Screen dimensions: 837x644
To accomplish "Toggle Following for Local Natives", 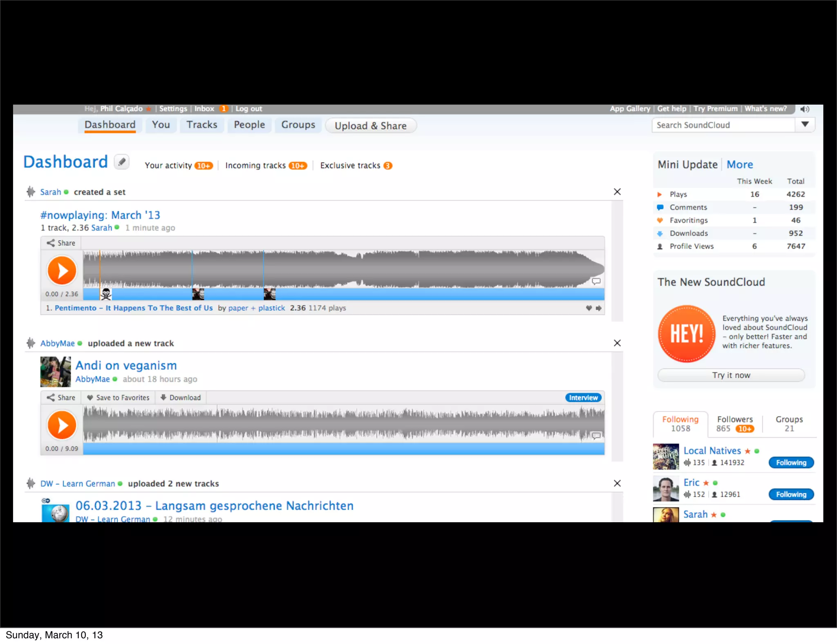I will 791,463.
